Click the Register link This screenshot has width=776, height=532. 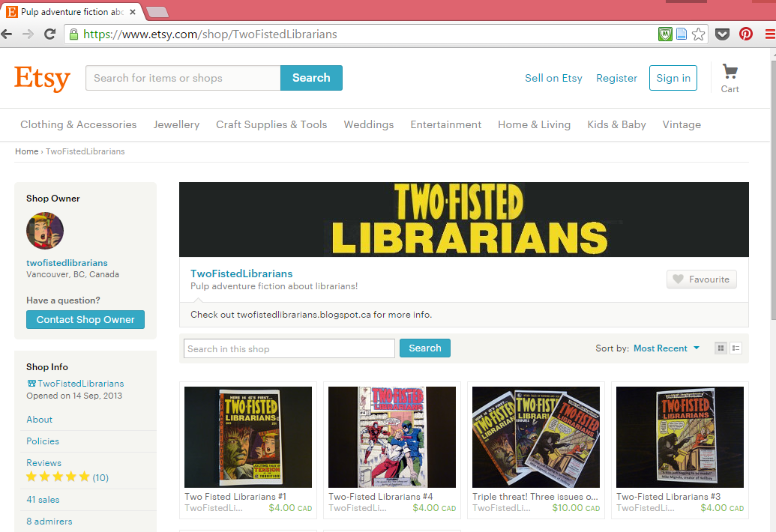tap(616, 78)
